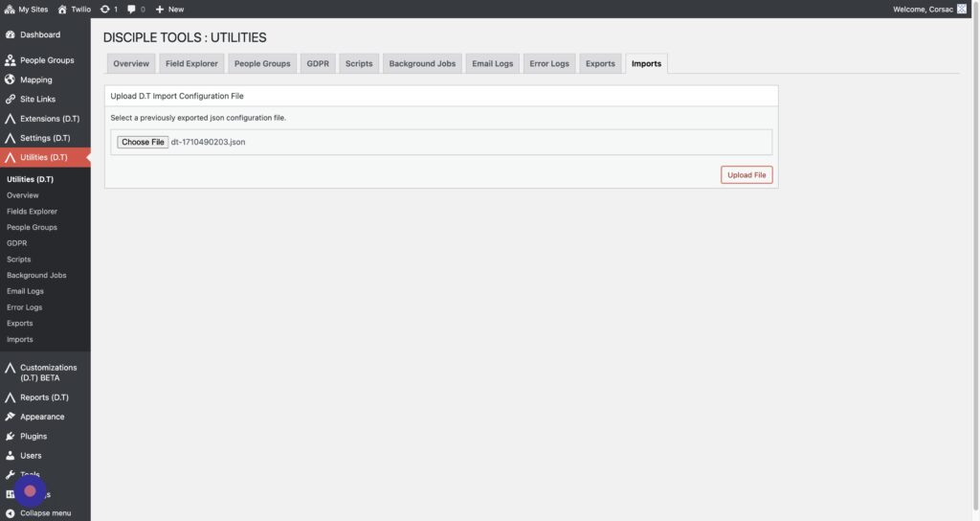Click the Site Links chain icon
Image resolution: width=980 pixels, height=521 pixels.
point(11,99)
